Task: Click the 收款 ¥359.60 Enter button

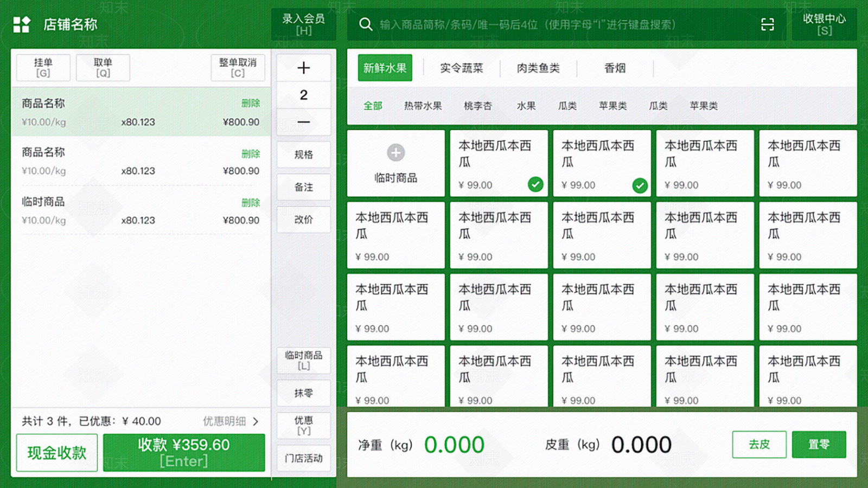Action: [183, 452]
